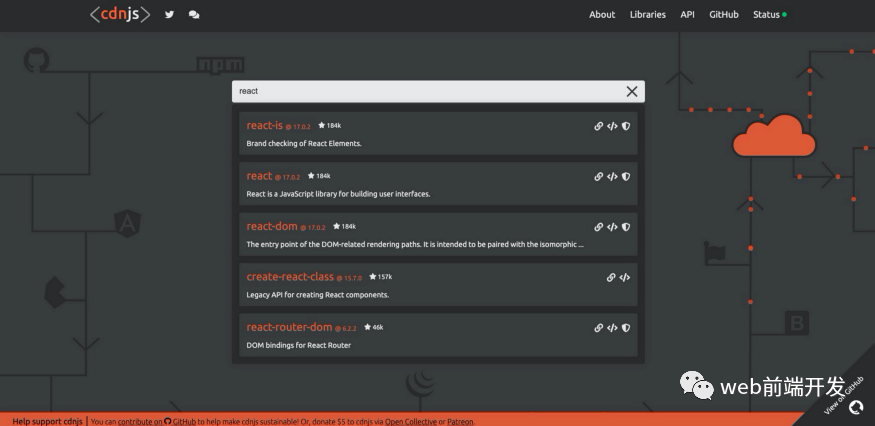
Task: Open the cdnjs community chat icon
Action: pyautogui.click(x=194, y=15)
